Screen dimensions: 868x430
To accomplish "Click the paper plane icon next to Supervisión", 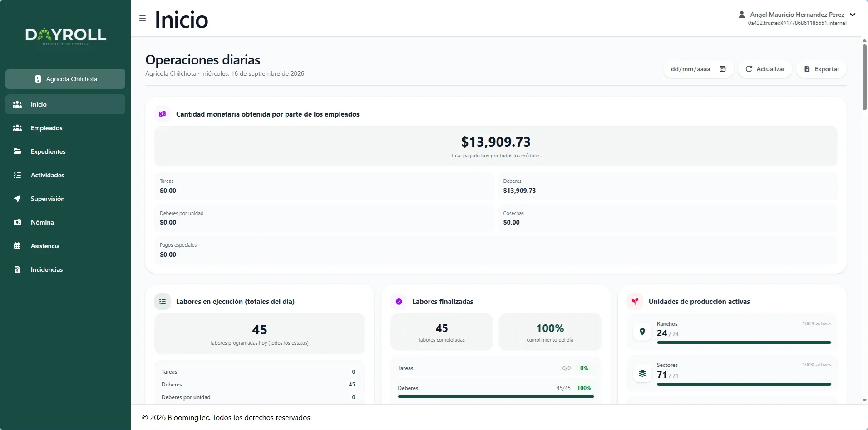I will [x=17, y=199].
